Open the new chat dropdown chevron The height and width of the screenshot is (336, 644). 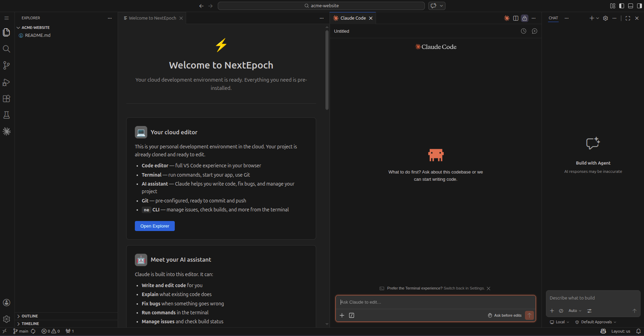point(598,18)
